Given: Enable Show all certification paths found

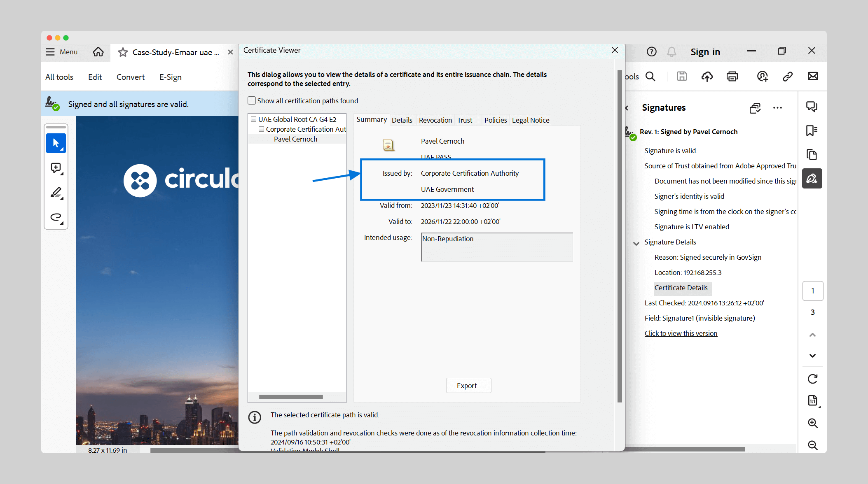Looking at the screenshot, I should click(x=252, y=101).
